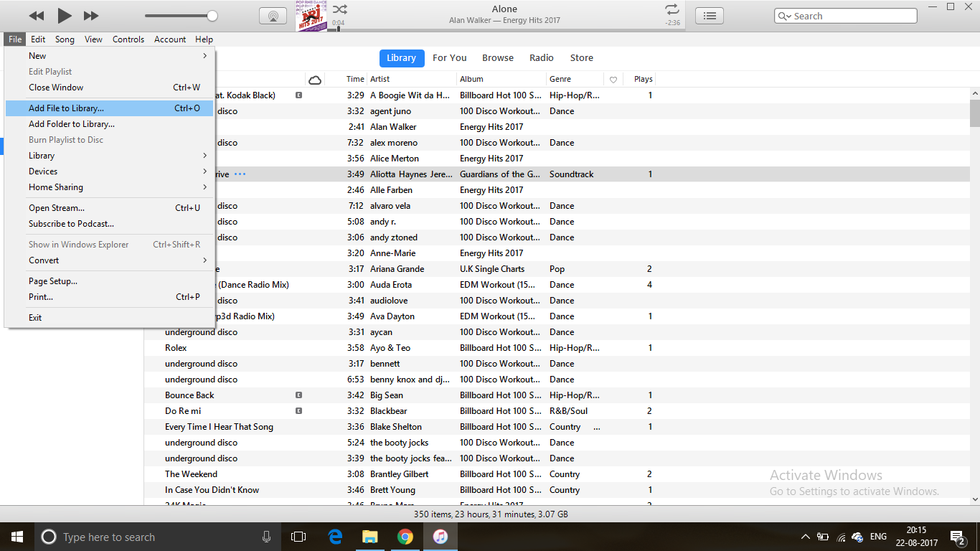Open the Song menu

65,39
